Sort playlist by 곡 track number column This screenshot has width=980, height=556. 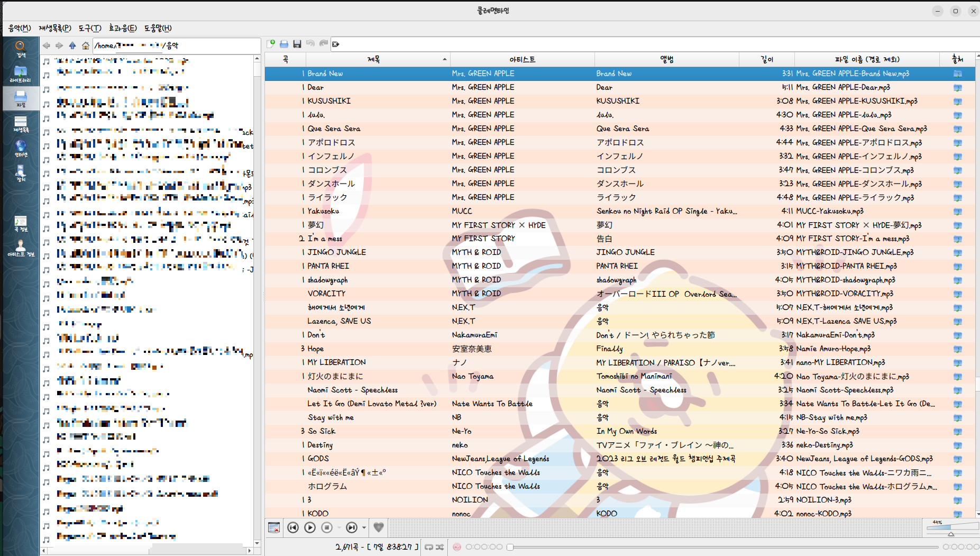click(286, 59)
